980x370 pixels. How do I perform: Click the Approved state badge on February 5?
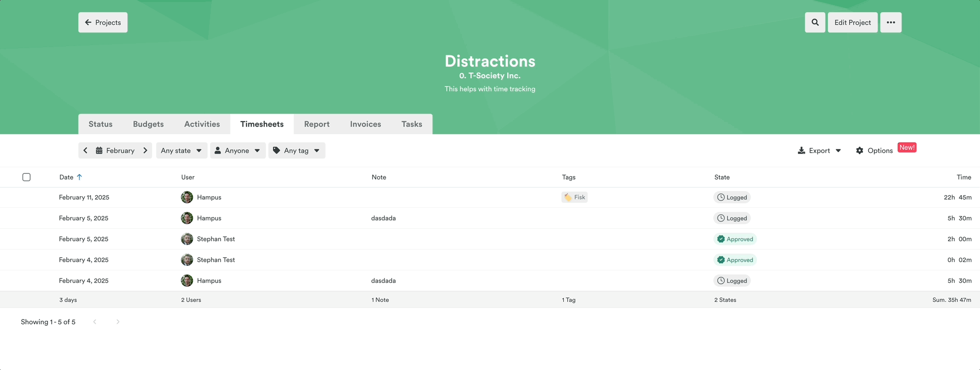[x=735, y=239]
